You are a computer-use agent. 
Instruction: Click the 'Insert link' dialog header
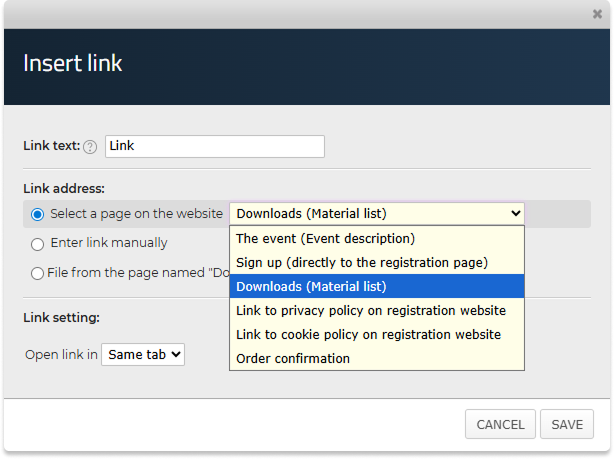[73, 63]
